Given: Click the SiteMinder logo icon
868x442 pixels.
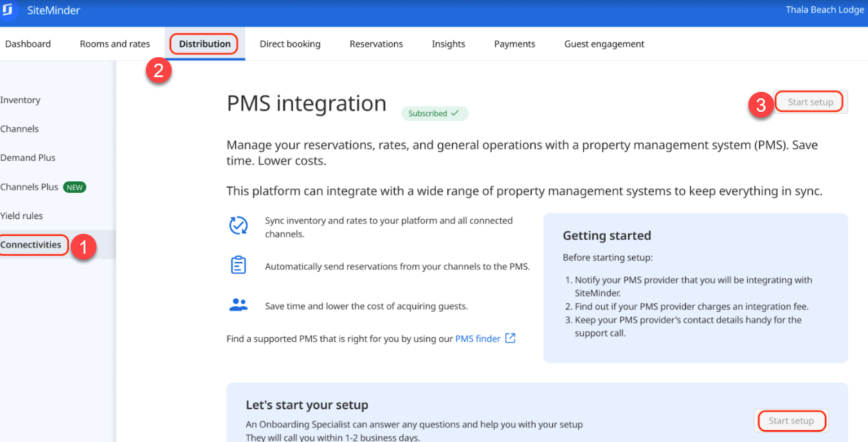Looking at the screenshot, I should pos(8,10).
